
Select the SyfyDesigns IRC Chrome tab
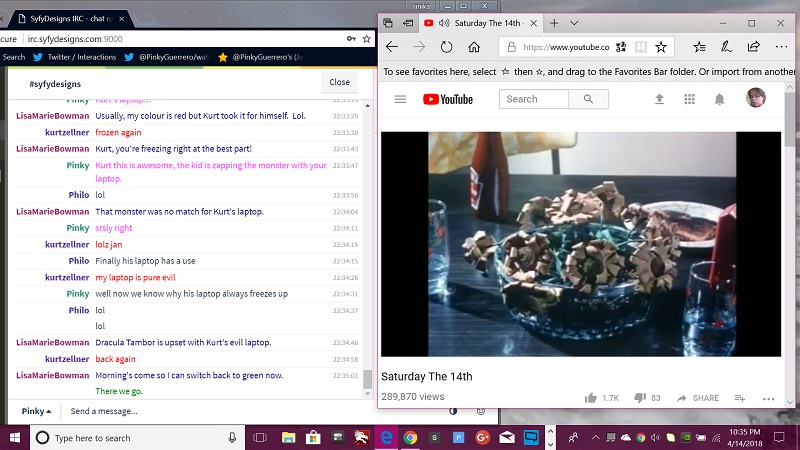70,19
